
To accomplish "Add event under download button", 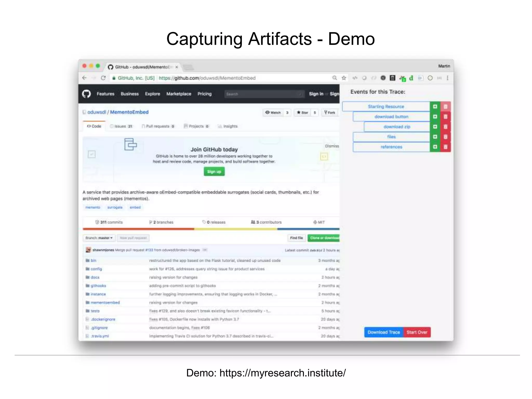I will pyautogui.click(x=435, y=117).
